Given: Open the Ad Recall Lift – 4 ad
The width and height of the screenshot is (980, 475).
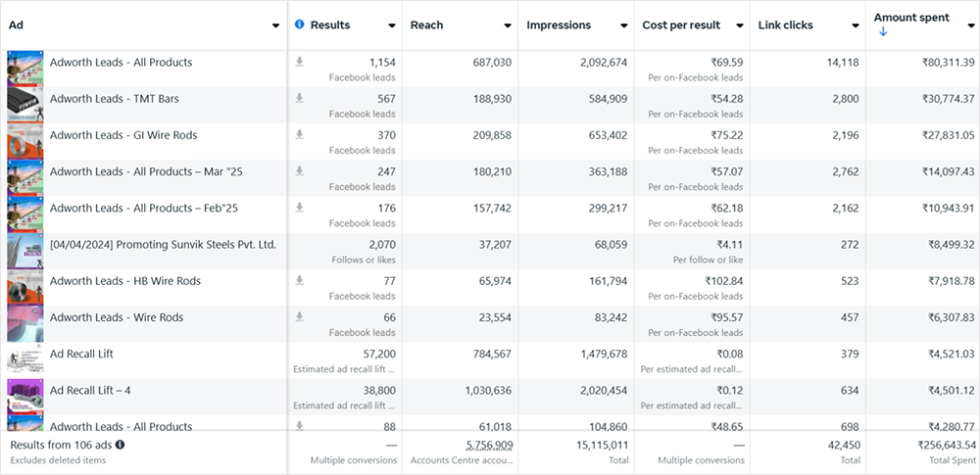Looking at the screenshot, I should [x=90, y=390].
